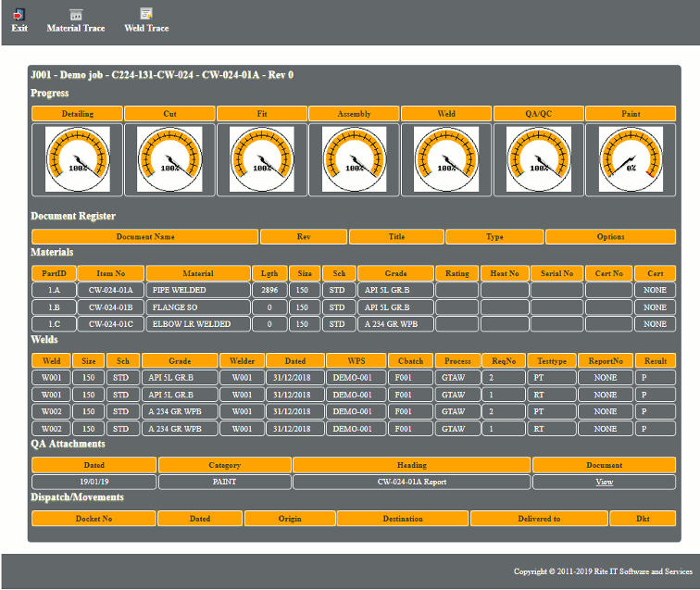700x590 pixels.
Task: Click the Assembly progress header
Action: click(x=354, y=114)
